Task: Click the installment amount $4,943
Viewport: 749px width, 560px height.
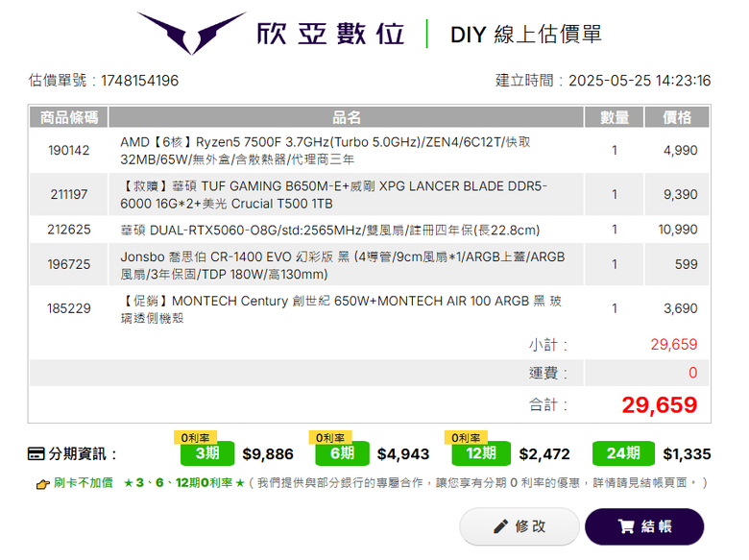Action: click(403, 454)
